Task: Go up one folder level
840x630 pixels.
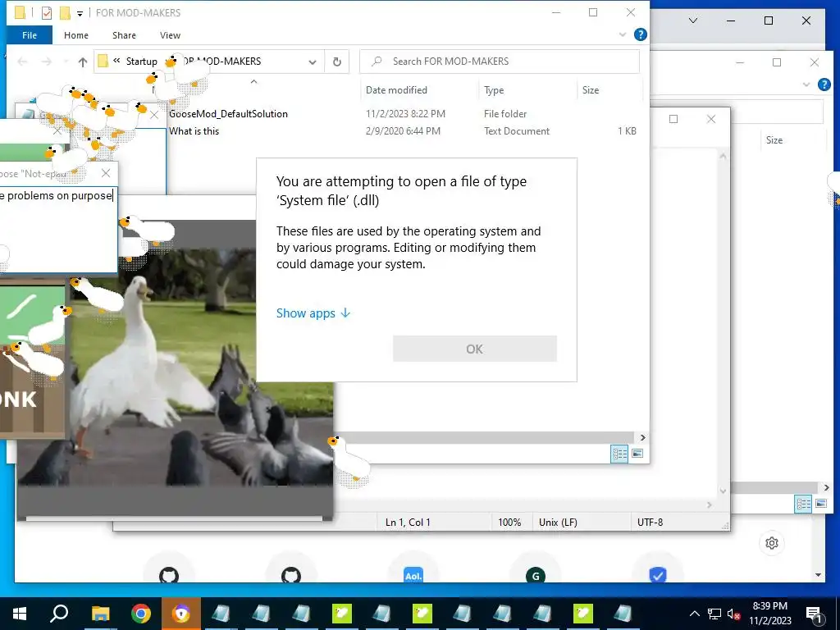Action: coord(83,62)
